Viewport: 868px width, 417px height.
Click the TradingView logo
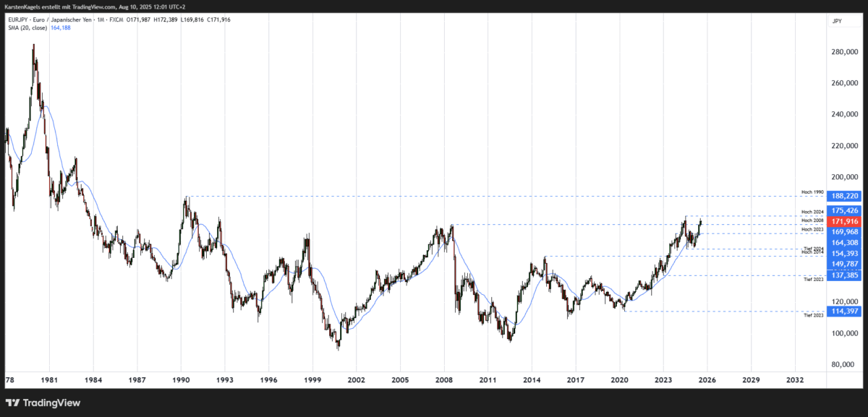(43, 403)
